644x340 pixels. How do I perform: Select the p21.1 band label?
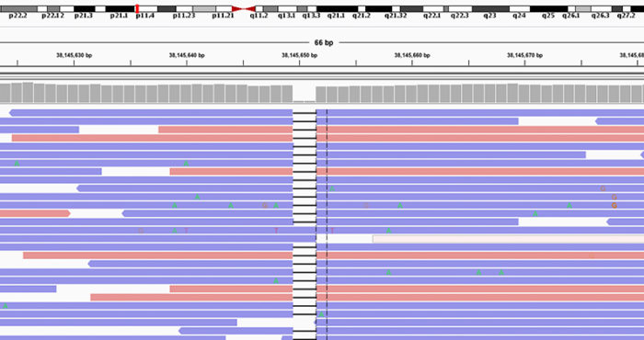pos(119,16)
